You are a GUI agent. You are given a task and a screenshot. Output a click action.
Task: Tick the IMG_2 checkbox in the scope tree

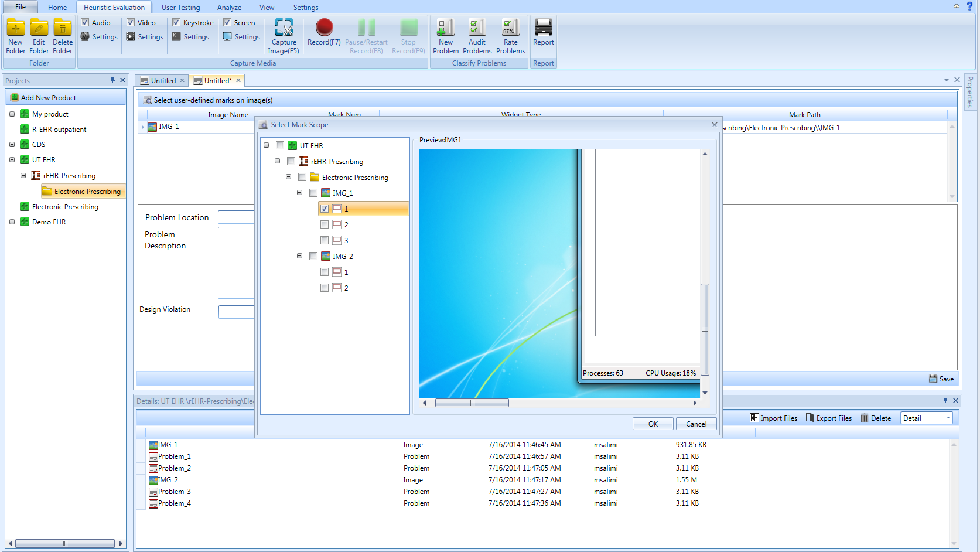313,256
